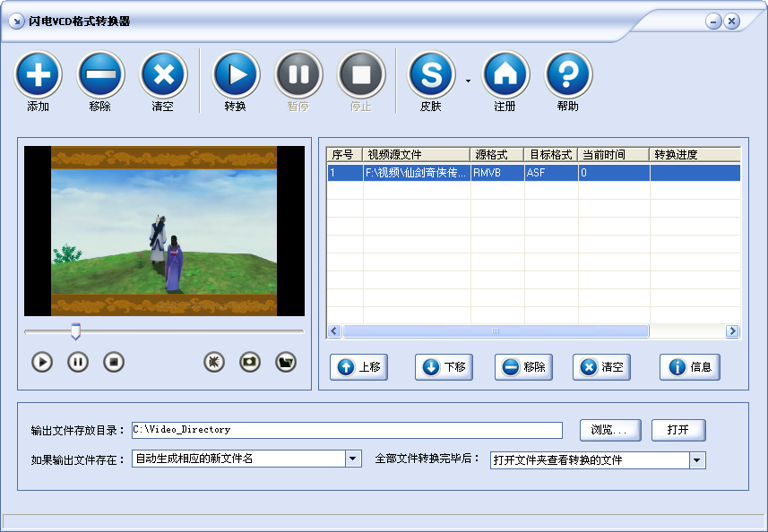The image size is (768, 532).
Task: Click the title bar menu arrow icon
Action: coord(17,21)
